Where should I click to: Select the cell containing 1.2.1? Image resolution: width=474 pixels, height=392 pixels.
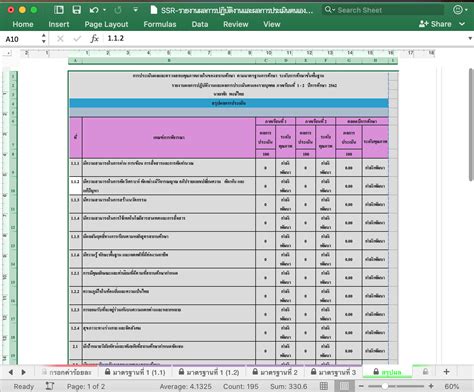[x=76, y=277]
